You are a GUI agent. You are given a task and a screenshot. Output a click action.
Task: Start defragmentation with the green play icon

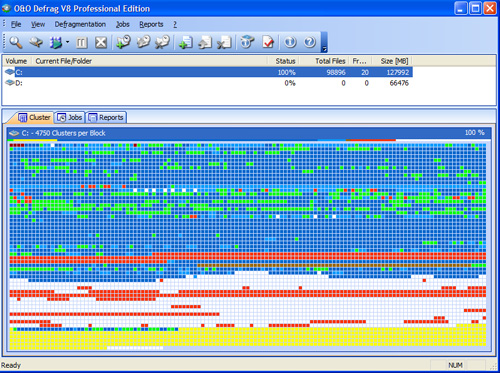coord(56,42)
